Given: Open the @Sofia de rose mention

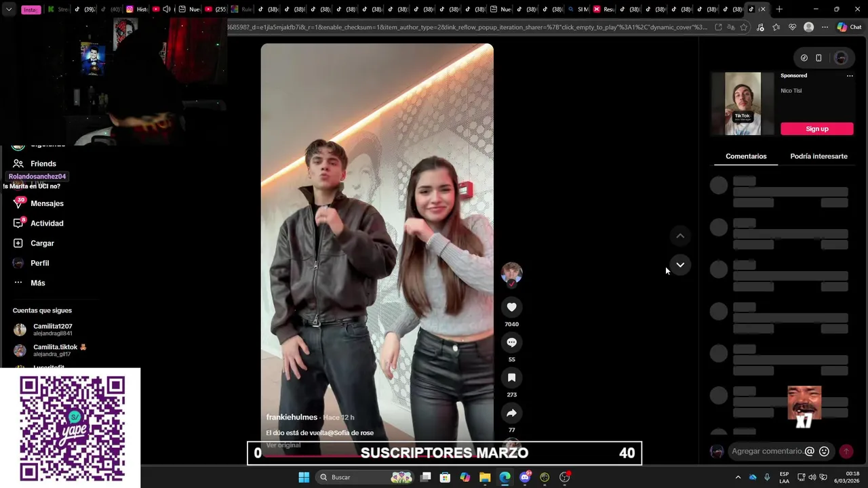Looking at the screenshot, I should (x=351, y=433).
